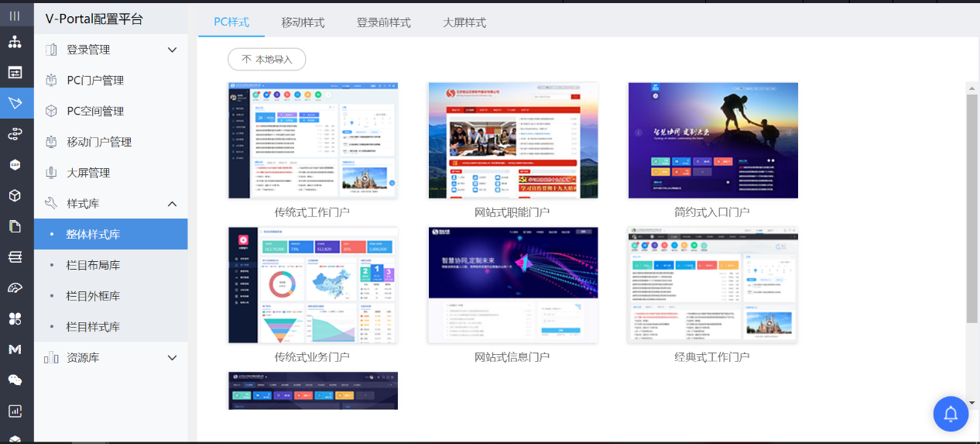Viewport: 980px width, 444px height.
Task: Open the stacked layers database icon
Action: tap(15, 257)
